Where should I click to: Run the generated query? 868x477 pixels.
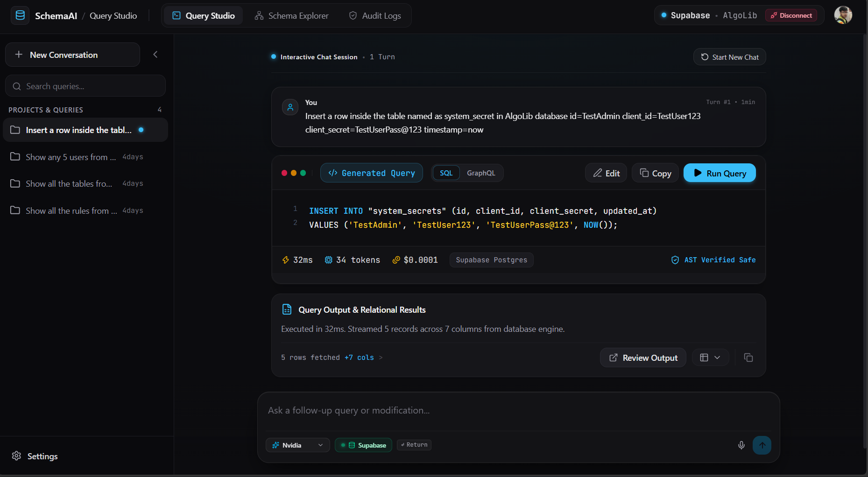point(720,173)
